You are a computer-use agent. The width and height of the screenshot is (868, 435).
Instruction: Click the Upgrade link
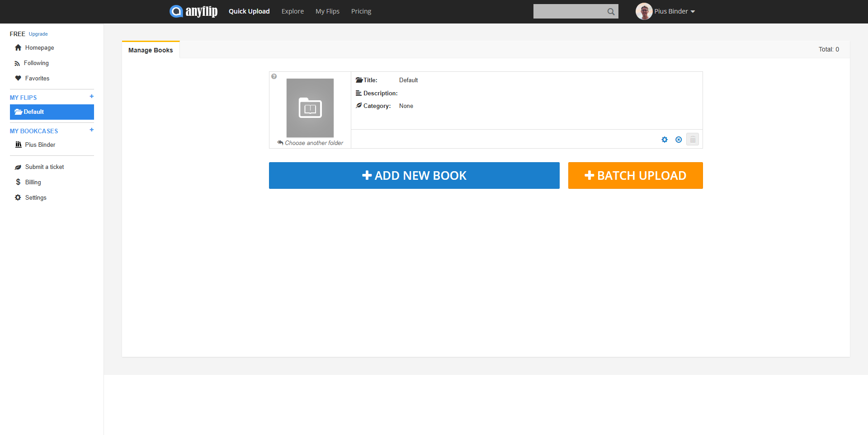click(x=38, y=34)
